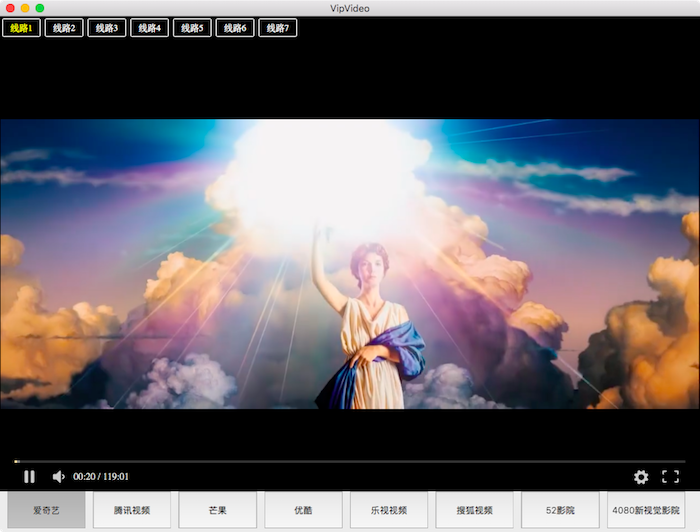700x532 pixels.
Task: Switch to 线路1
Action: point(21,28)
